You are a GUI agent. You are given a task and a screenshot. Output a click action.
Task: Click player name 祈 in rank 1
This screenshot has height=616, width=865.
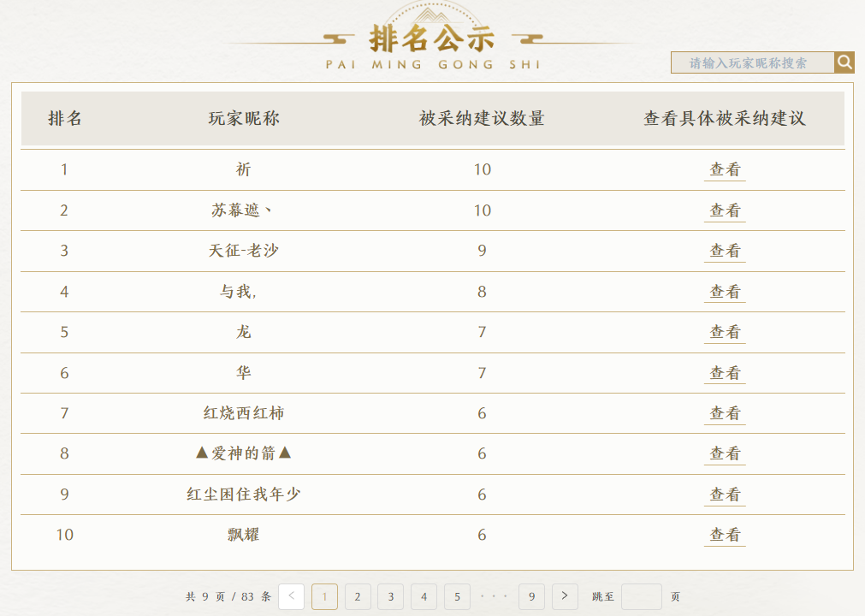(243, 169)
